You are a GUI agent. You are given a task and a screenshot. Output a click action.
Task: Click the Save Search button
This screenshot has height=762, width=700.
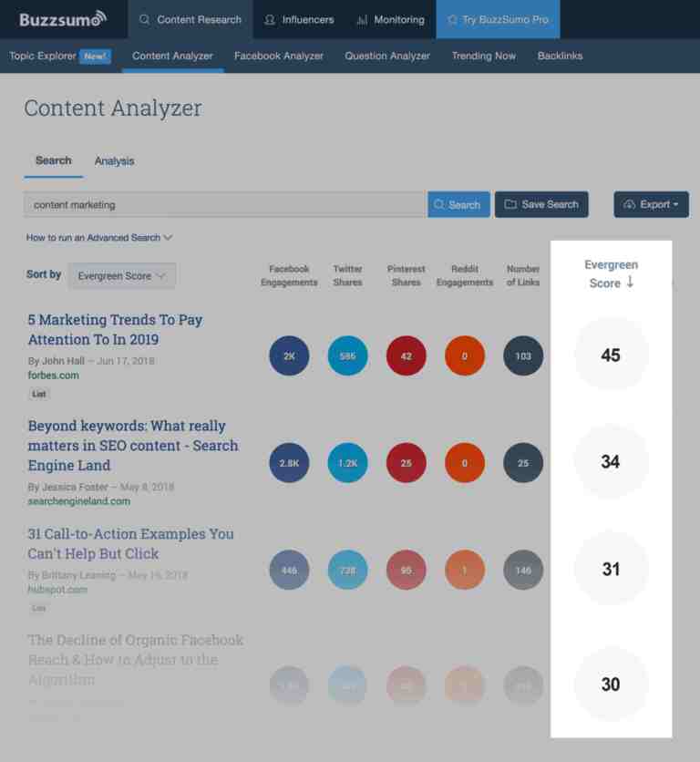[541, 204]
